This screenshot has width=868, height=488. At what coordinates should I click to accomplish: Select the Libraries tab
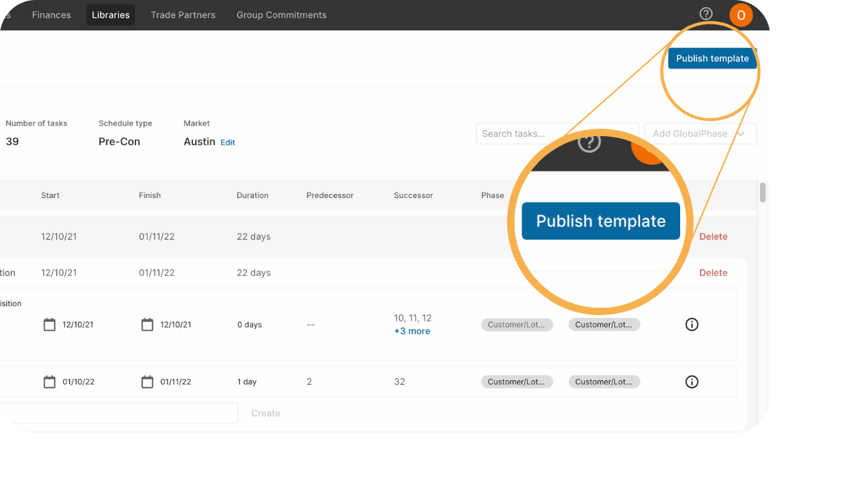click(x=111, y=15)
